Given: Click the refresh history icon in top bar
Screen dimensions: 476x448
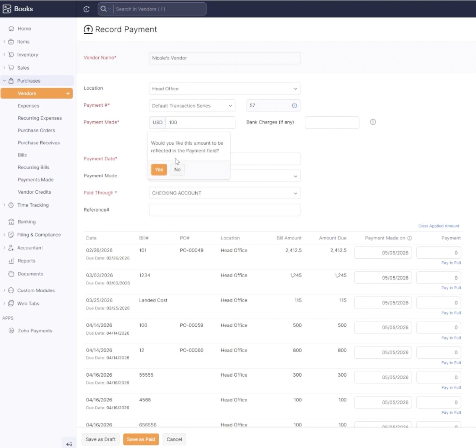Looking at the screenshot, I should click(x=86, y=9).
